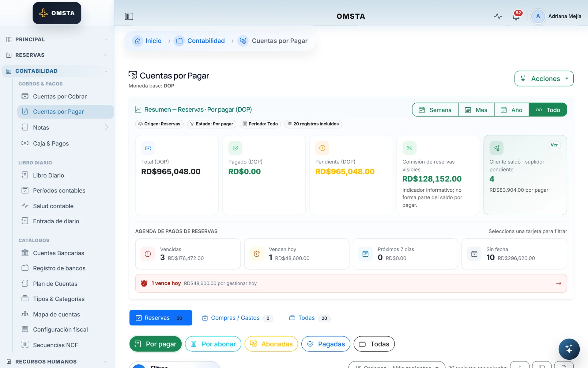Click the Por pagar status button

(156, 344)
